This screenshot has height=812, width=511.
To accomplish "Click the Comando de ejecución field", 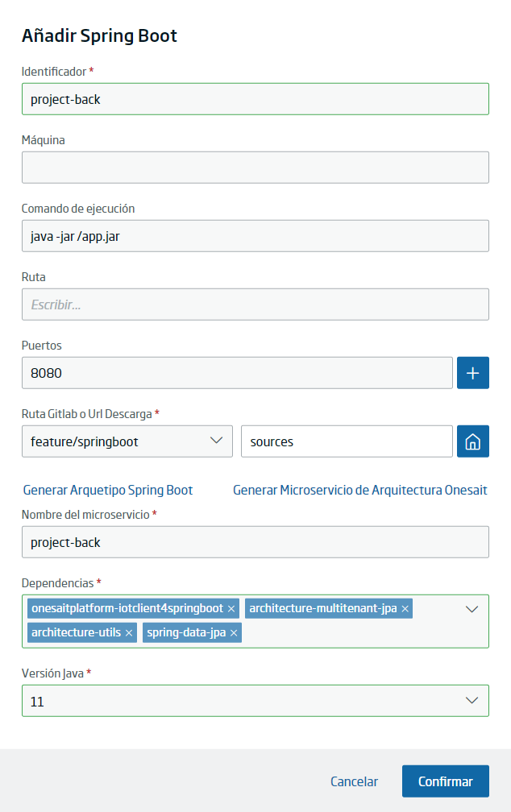I will pos(255,235).
